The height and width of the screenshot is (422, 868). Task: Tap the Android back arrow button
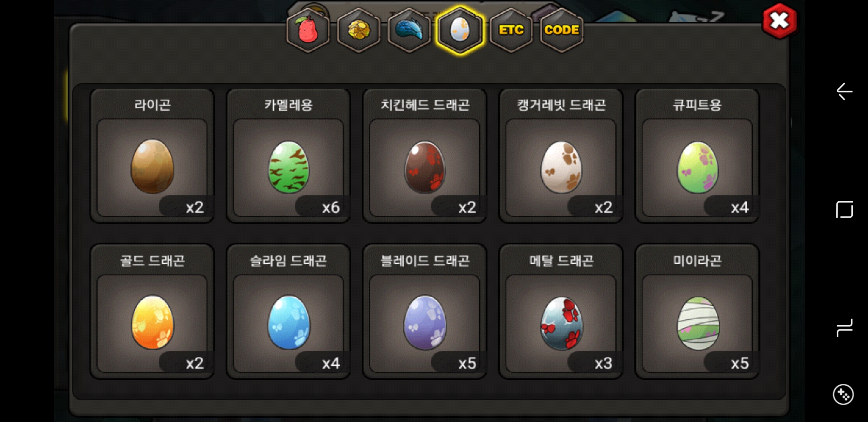coord(844,91)
